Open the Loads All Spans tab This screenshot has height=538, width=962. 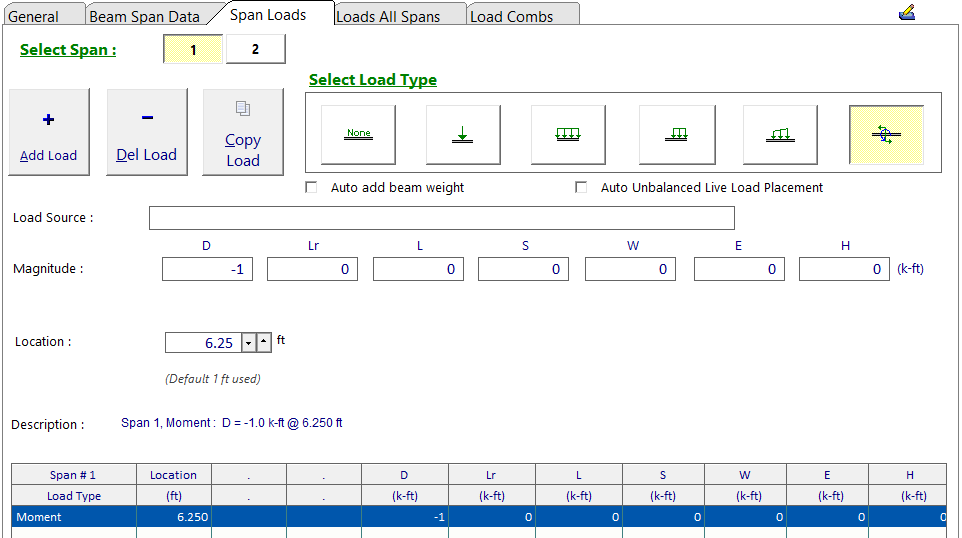tap(399, 16)
